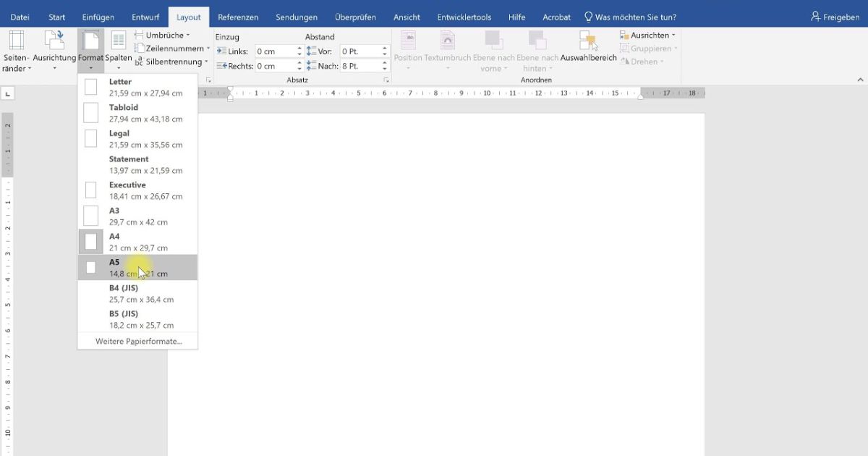Increase the Links indent value
868x456 pixels.
click(300, 48)
